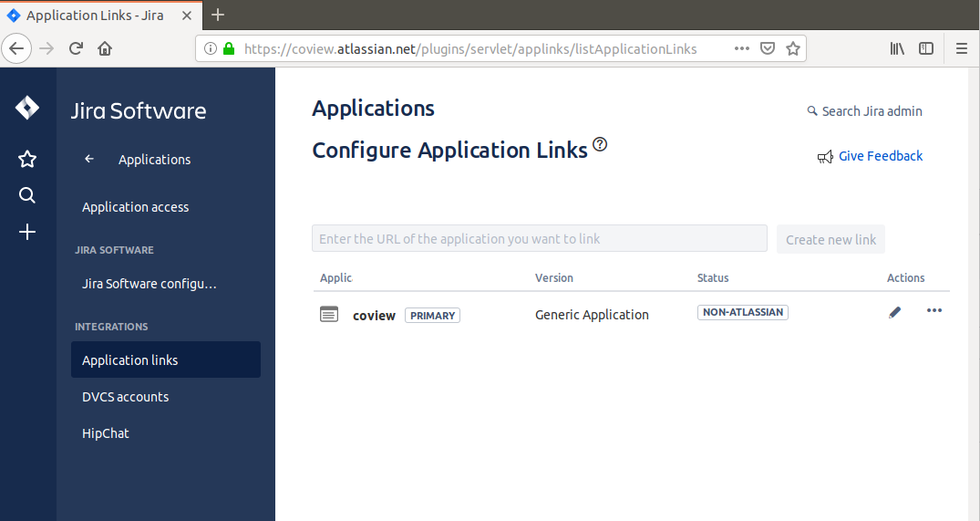Click the green padlock in address bar
Viewport: 980px width, 521px height.
[229, 48]
